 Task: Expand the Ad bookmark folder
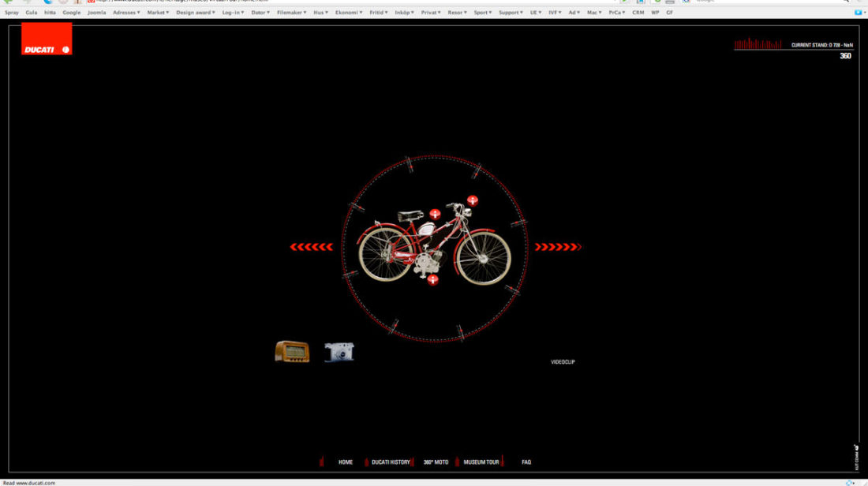click(574, 12)
